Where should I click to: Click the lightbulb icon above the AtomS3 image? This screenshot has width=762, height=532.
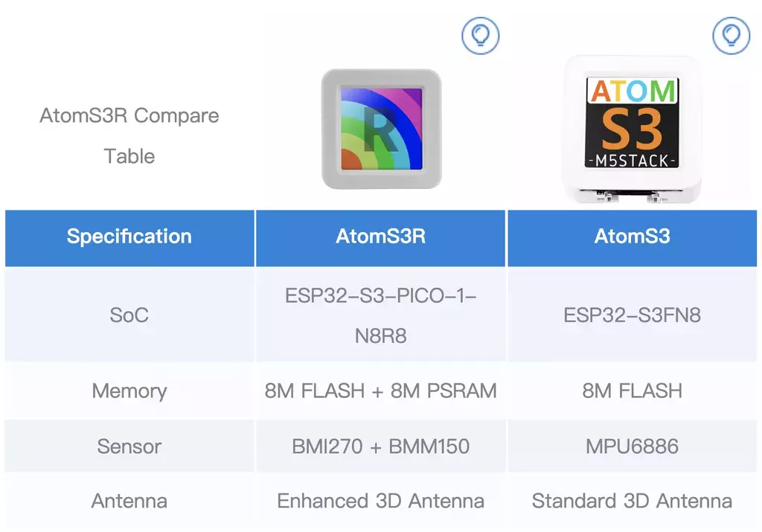click(731, 36)
